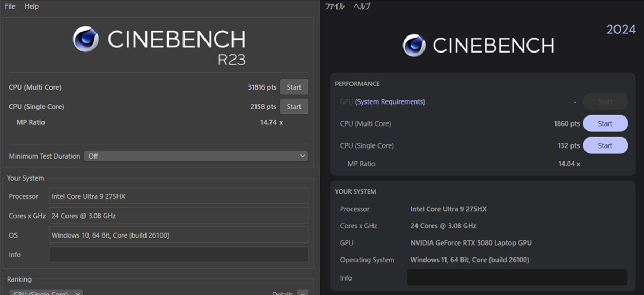Select the 132 pts single core score

pyautogui.click(x=569, y=145)
